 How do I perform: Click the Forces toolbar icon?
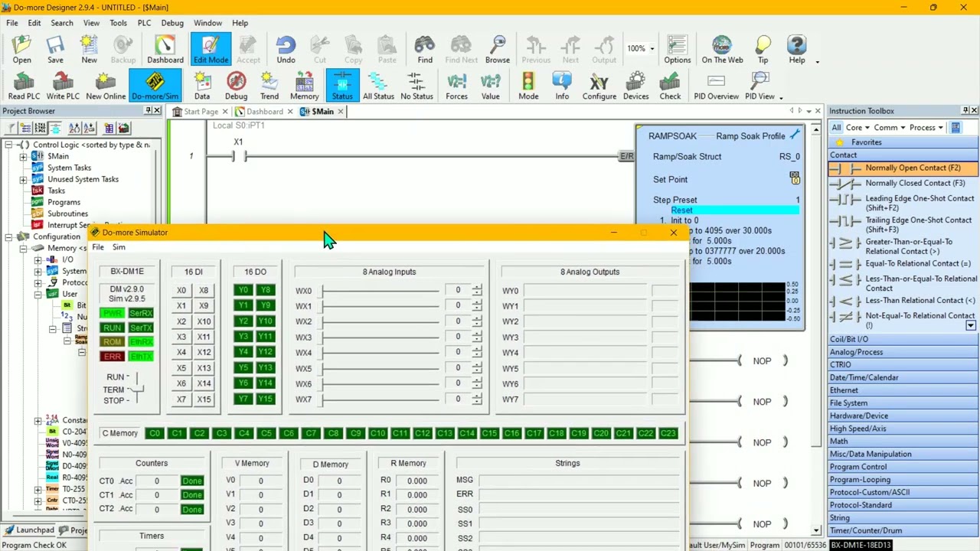coord(456,86)
